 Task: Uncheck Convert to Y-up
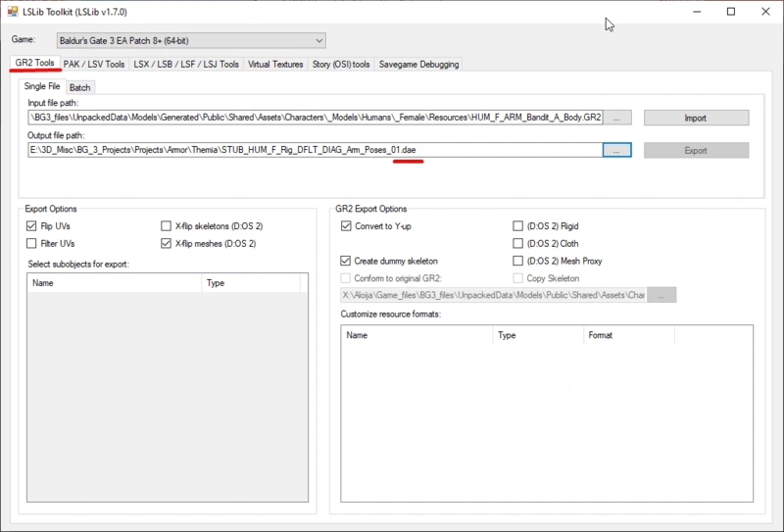(x=346, y=226)
